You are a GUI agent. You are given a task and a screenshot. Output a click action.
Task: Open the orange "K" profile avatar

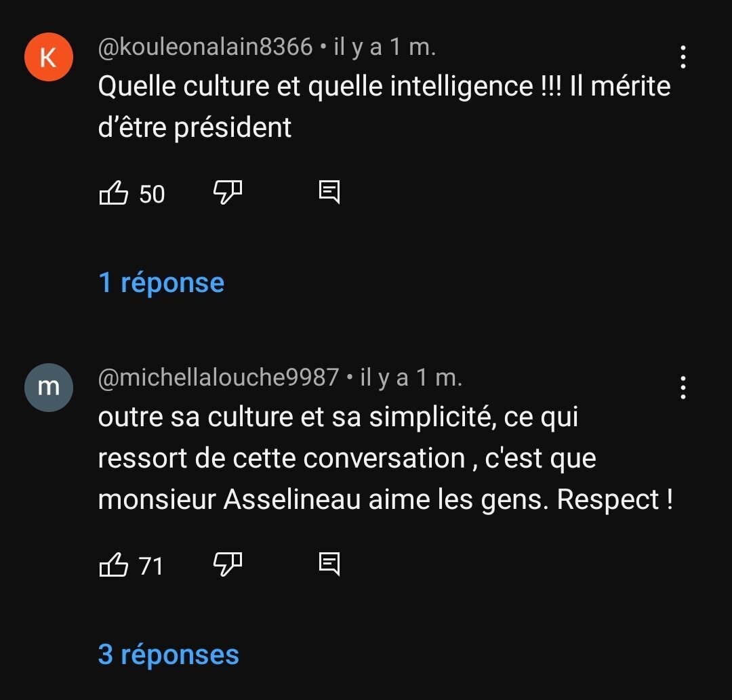pos(48,57)
